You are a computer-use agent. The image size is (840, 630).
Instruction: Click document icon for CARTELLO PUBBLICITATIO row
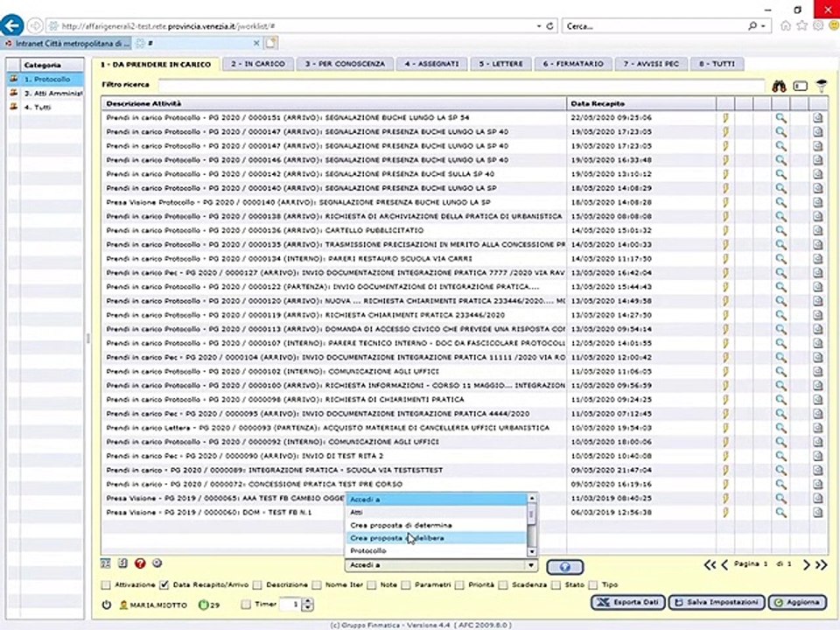point(818,230)
